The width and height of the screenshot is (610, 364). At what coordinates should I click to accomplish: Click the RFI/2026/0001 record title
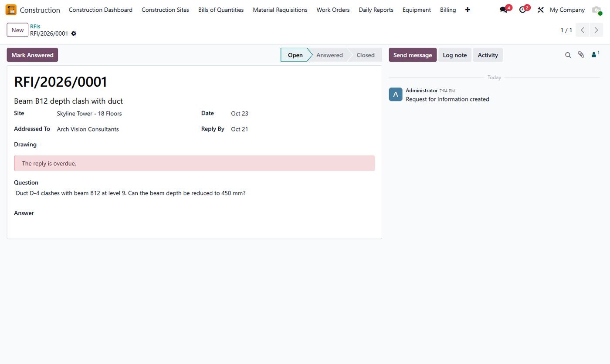(x=61, y=82)
